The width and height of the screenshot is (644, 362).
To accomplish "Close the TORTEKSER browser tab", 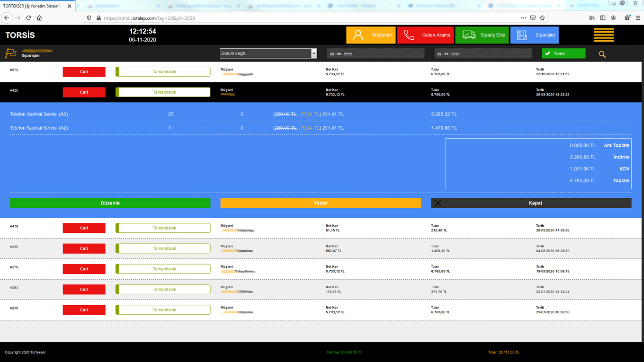I will click(70, 6).
